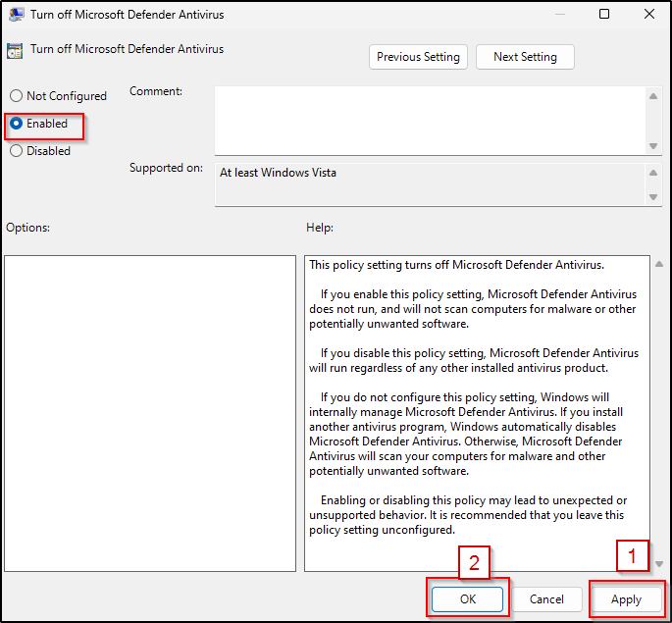This screenshot has width=672, height=623.
Task: Focus the Comment text box
Action: 430,118
